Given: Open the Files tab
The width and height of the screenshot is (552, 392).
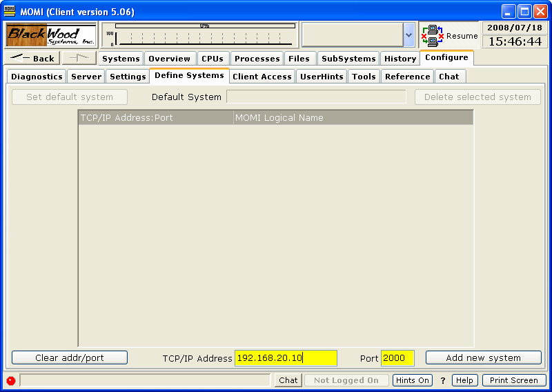Looking at the screenshot, I should click(x=299, y=59).
